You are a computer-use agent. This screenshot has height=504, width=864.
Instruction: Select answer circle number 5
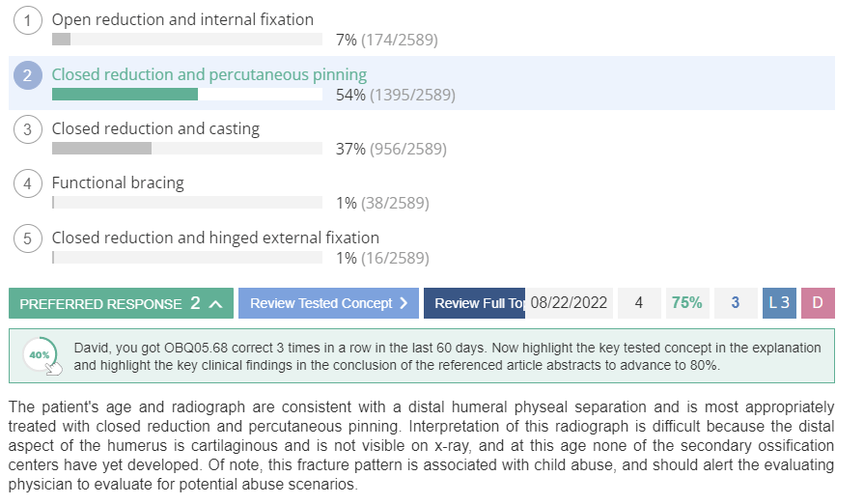[28, 238]
